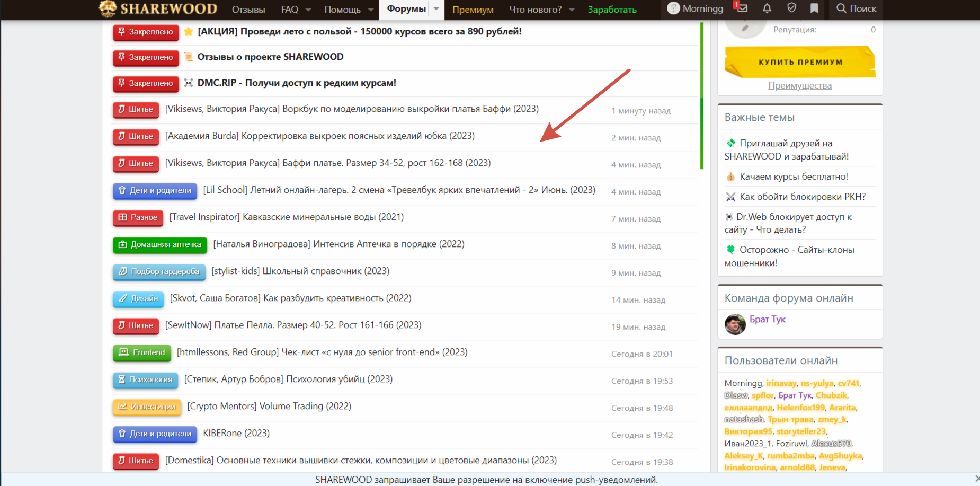Open the Академия Burda Корректировка выкроек thread
The image size is (980, 486).
tap(320, 136)
